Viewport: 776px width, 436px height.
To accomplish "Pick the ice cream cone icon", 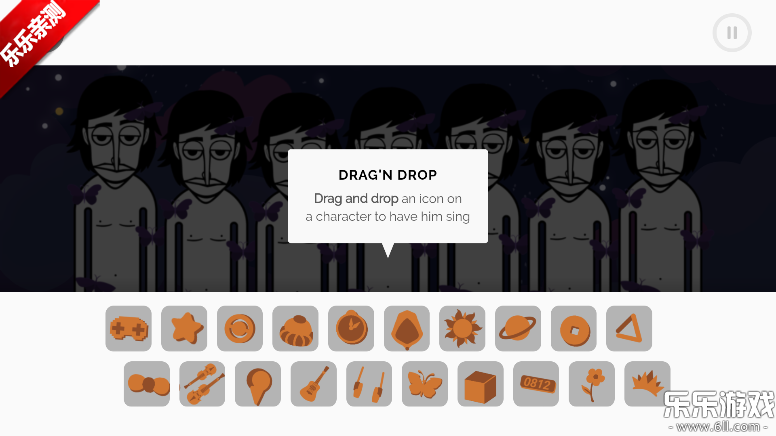I will click(x=258, y=384).
